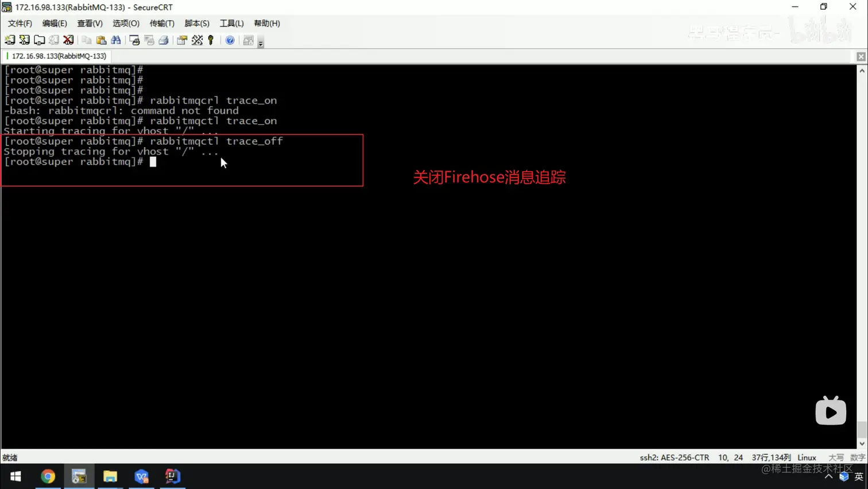Click the grayed Print Selection icon
Viewport: 868px width, 489px height.
pyautogui.click(x=149, y=40)
